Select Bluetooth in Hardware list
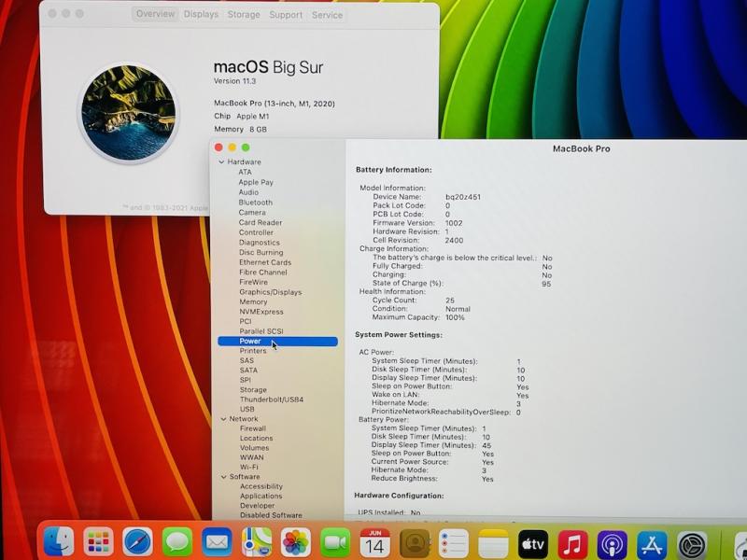The image size is (747, 560). (256, 203)
